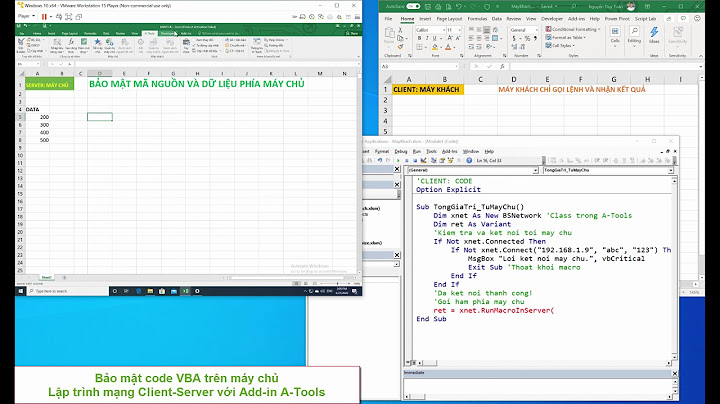Open the VMware Player menu
720x404 pixels.
tap(26, 16)
